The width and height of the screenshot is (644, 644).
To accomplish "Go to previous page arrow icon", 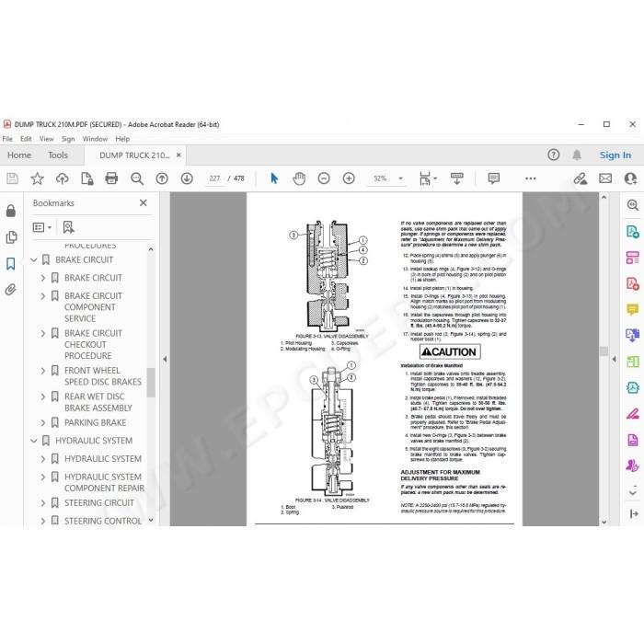I will point(162,178).
